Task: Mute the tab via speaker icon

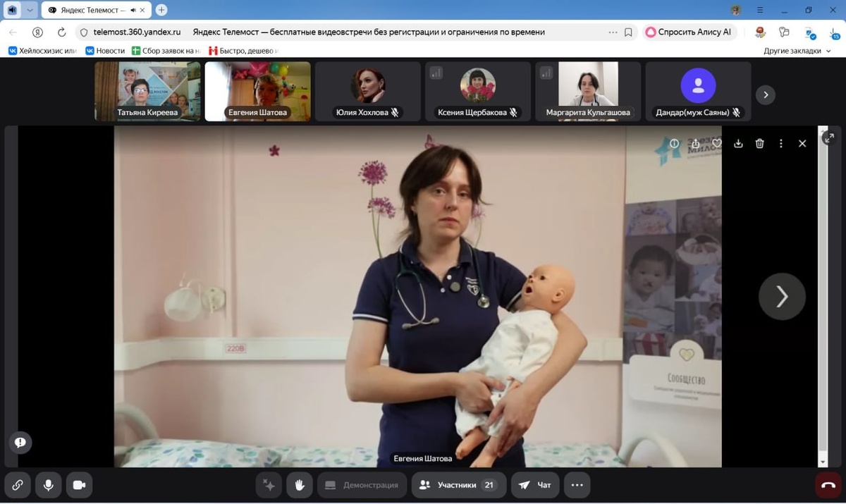Action: click(x=133, y=10)
